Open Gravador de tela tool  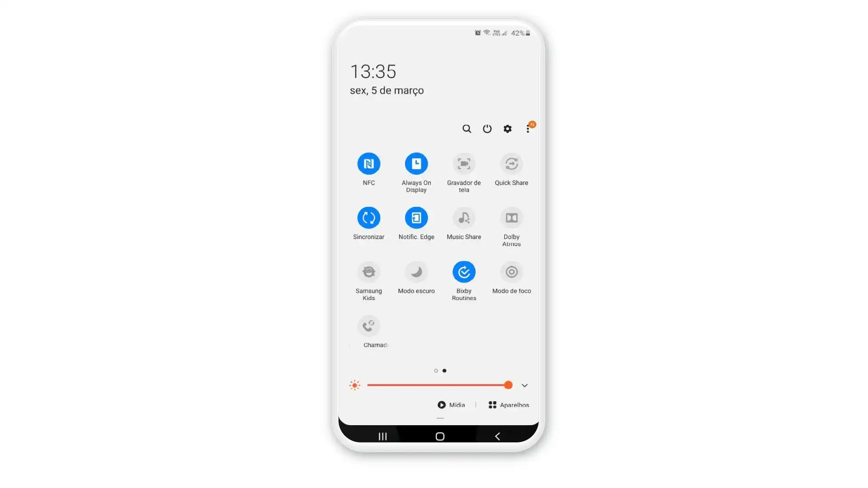pos(464,163)
